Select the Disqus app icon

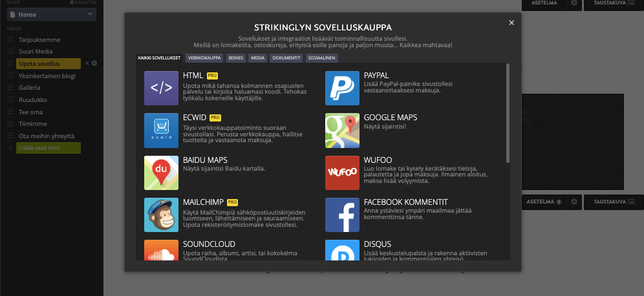[342, 250]
